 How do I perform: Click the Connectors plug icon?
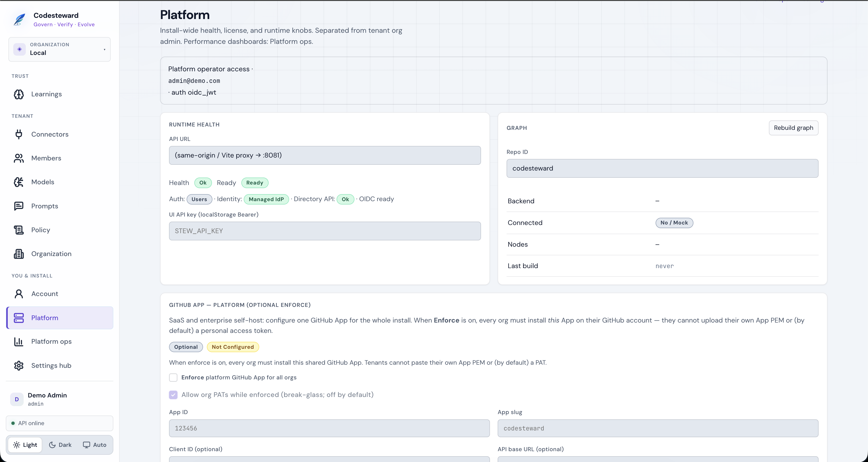point(19,134)
